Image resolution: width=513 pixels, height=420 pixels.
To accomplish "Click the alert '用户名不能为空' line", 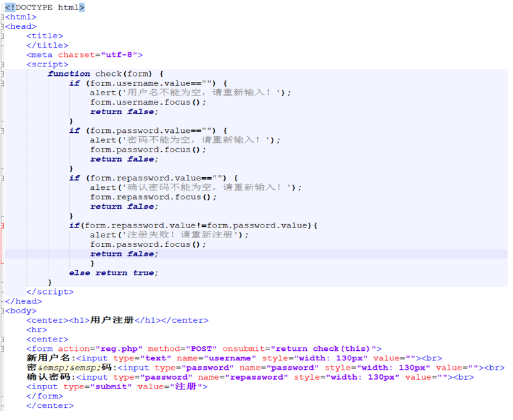I will tap(190, 93).
